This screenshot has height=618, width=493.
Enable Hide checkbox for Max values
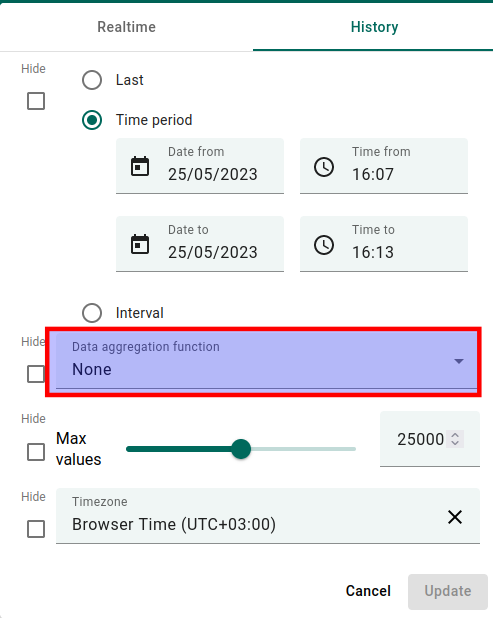click(x=36, y=452)
